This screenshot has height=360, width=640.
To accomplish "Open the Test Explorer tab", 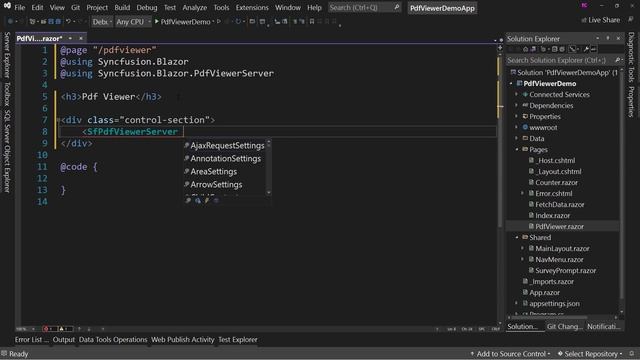I will coord(238,340).
